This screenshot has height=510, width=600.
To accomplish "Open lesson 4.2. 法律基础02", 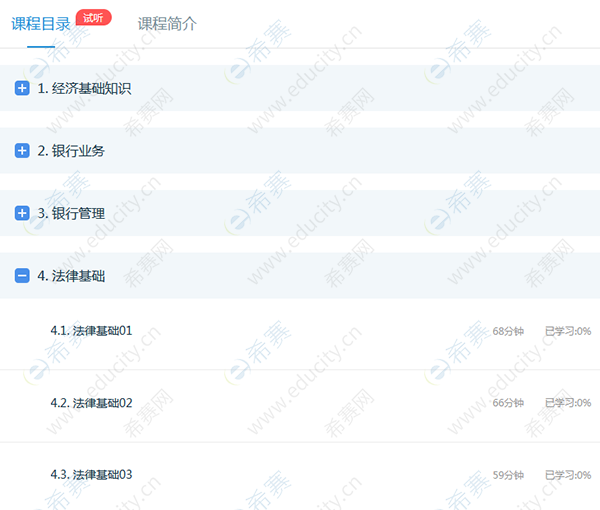I will point(91,403).
